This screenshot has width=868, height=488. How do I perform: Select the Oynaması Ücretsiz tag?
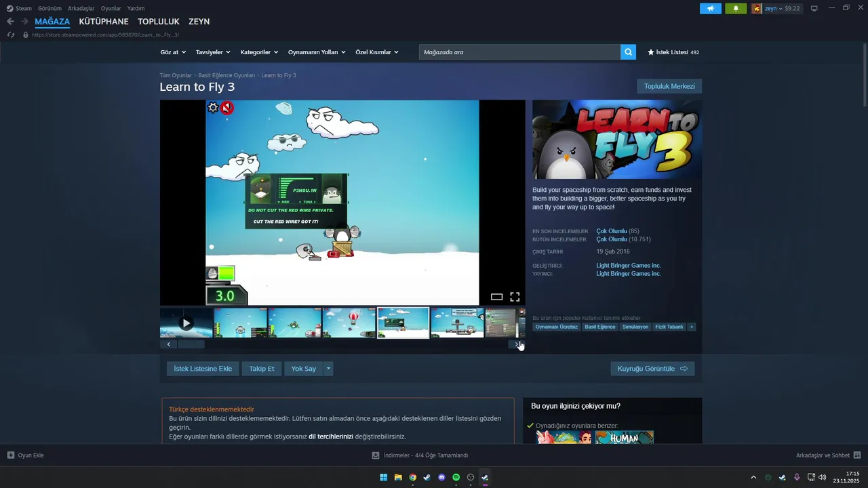557,327
